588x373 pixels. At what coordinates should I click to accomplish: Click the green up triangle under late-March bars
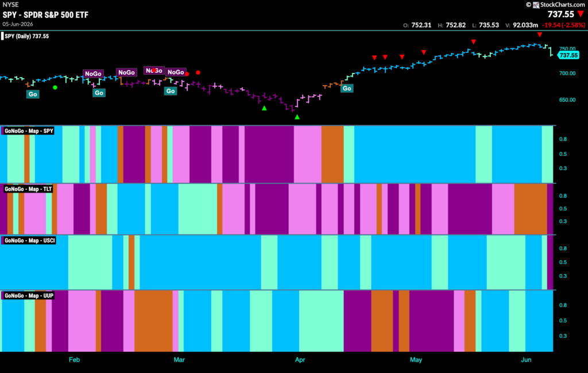(264, 108)
